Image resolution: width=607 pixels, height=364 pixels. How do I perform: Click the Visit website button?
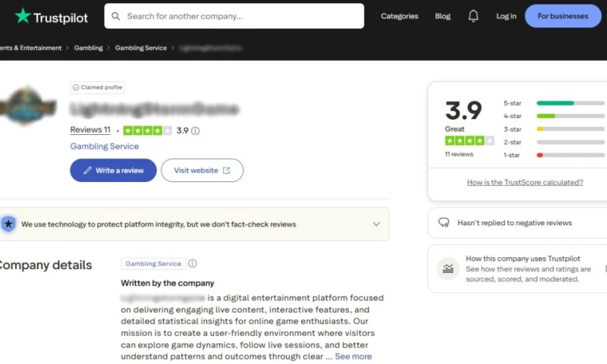[202, 170]
